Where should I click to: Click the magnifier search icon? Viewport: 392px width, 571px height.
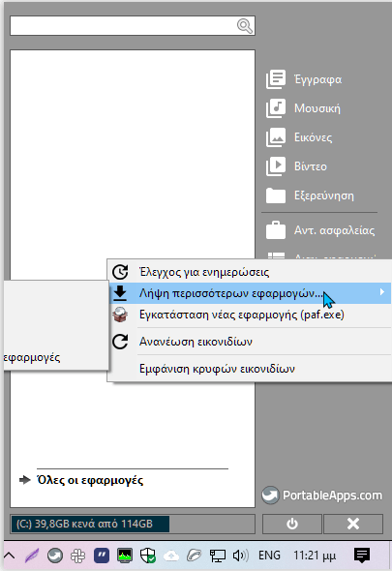pyautogui.click(x=245, y=26)
